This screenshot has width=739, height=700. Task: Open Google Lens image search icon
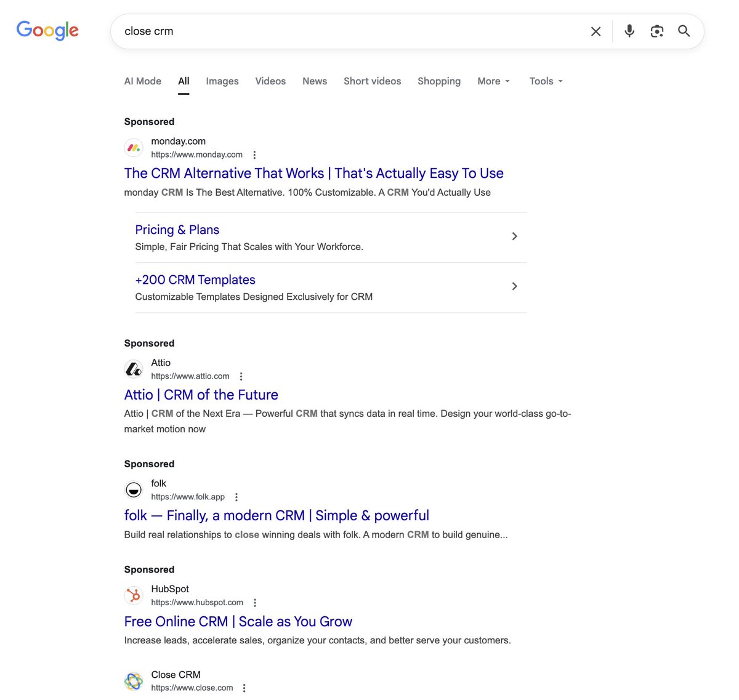pos(657,31)
